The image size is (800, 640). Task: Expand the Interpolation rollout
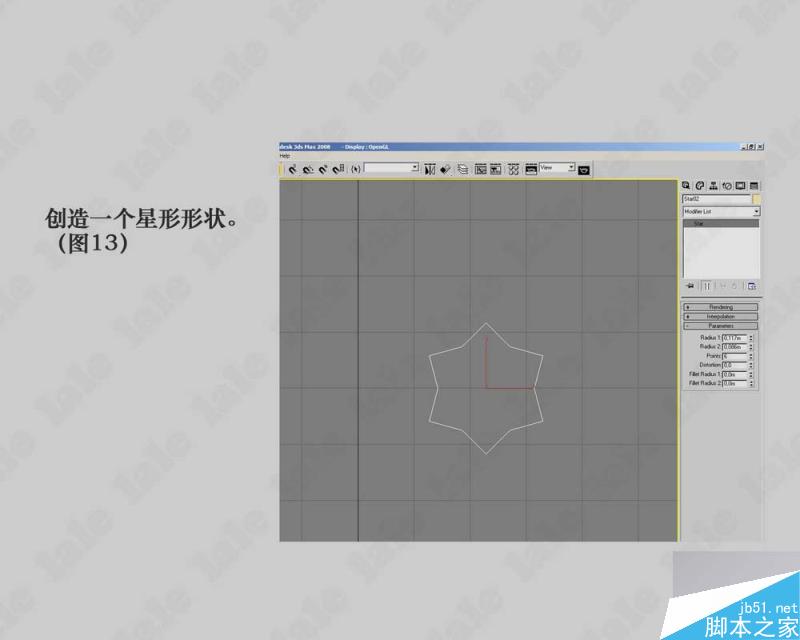click(720, 315)
